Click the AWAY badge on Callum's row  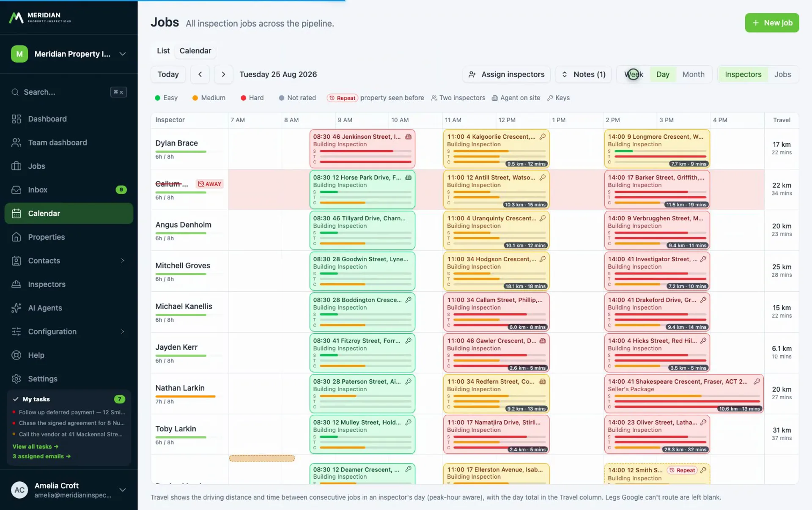click(210, 184)
